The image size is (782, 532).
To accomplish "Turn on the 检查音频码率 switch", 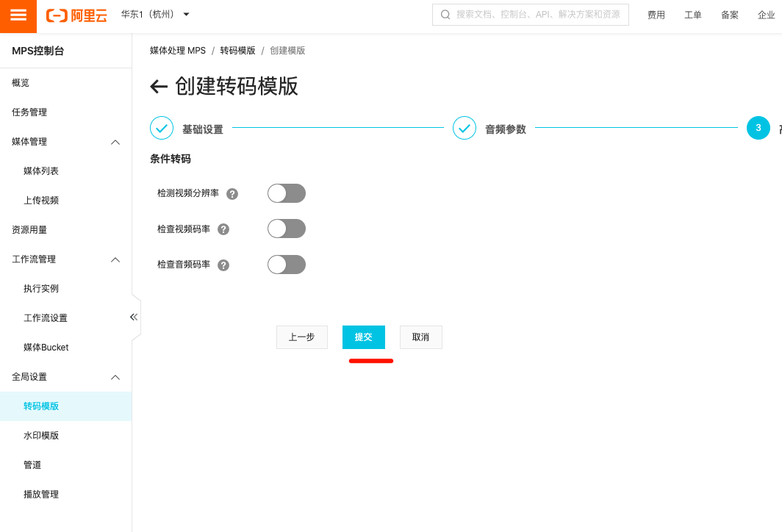I will 286,265.
